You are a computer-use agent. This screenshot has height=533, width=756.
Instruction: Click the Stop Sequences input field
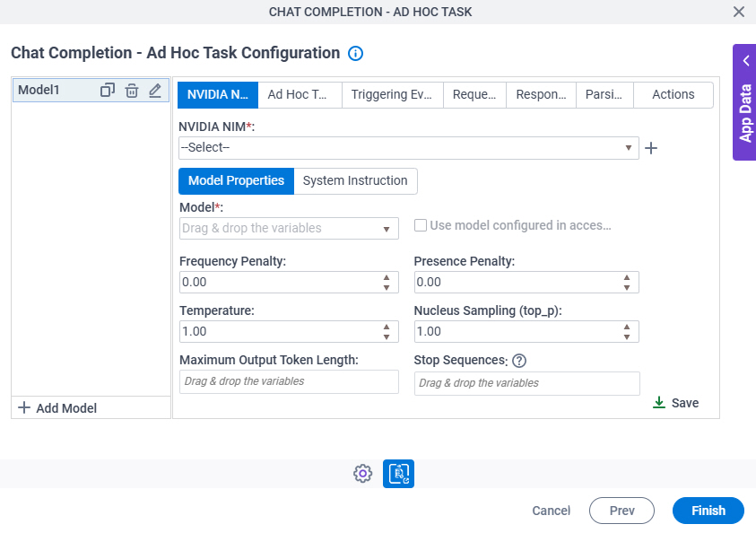527,383
